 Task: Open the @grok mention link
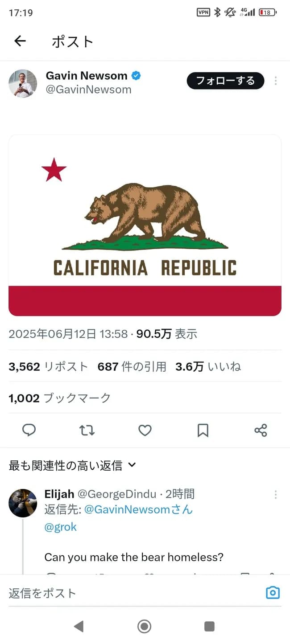[61, 527]
